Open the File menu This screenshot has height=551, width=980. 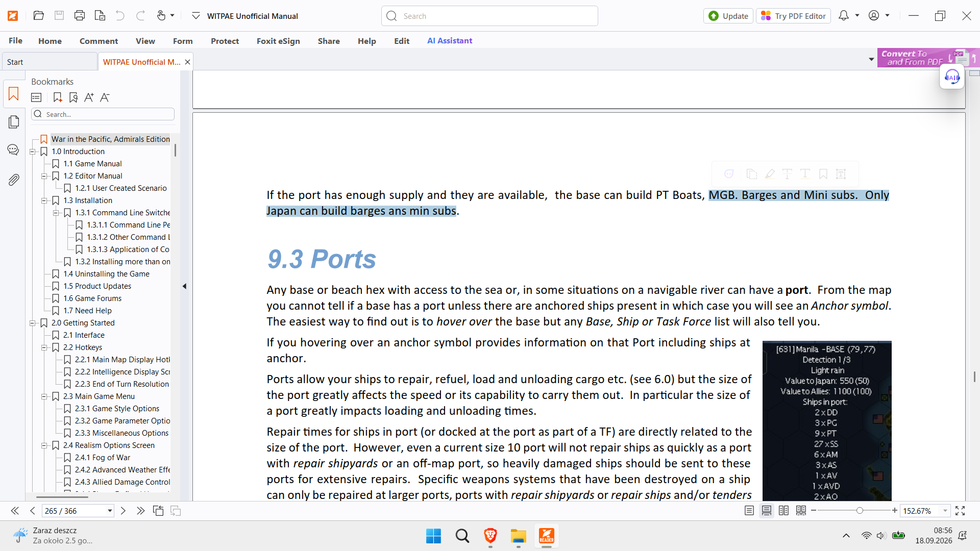[15, 41]
